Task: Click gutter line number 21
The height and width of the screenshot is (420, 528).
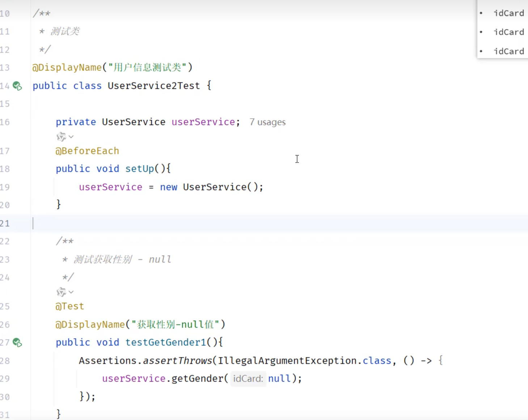Action: point(5,223)
